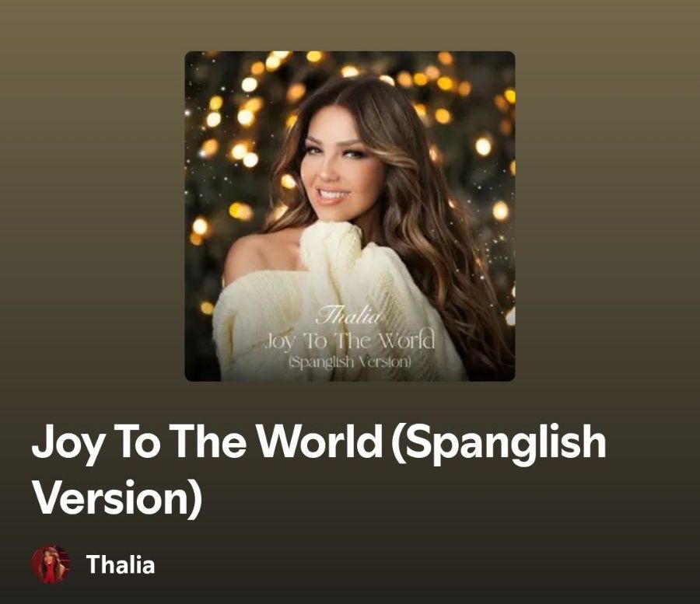Open the Thalia artist name link
The width and height of the screenshot is (700, 604).
coord(121,565)
